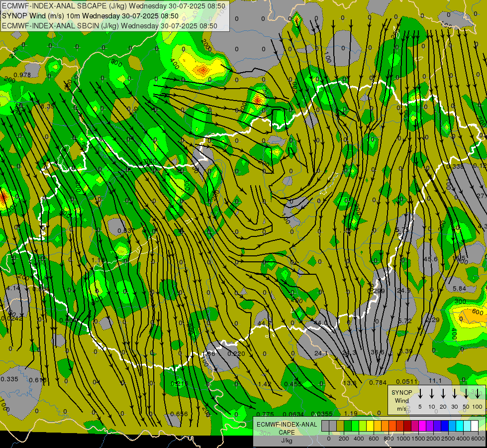Screen dimensions: 487x448
Task: Click the 0.216 value on map
Action: pos(180,384)
